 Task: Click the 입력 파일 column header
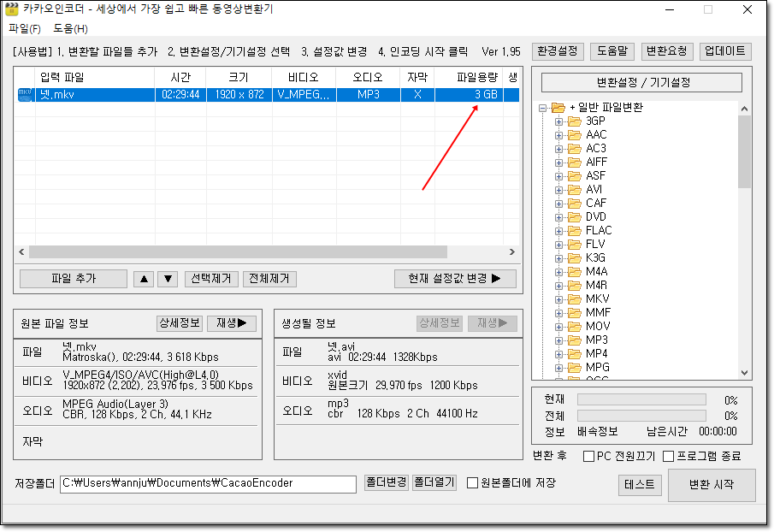click(95, 78)
